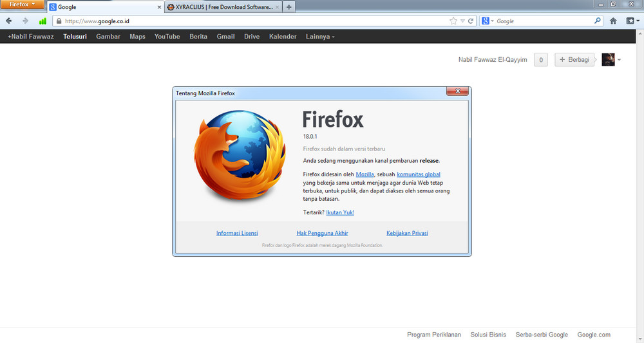
Task: Open Program Periklanan footer link
Action: pyautogui.click(x=433, y=335)
